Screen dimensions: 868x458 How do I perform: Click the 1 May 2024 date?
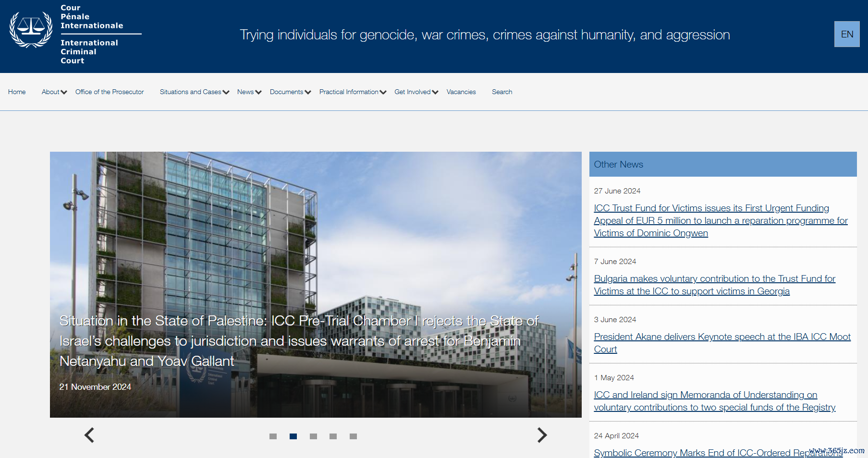click(x=614, y=378)
